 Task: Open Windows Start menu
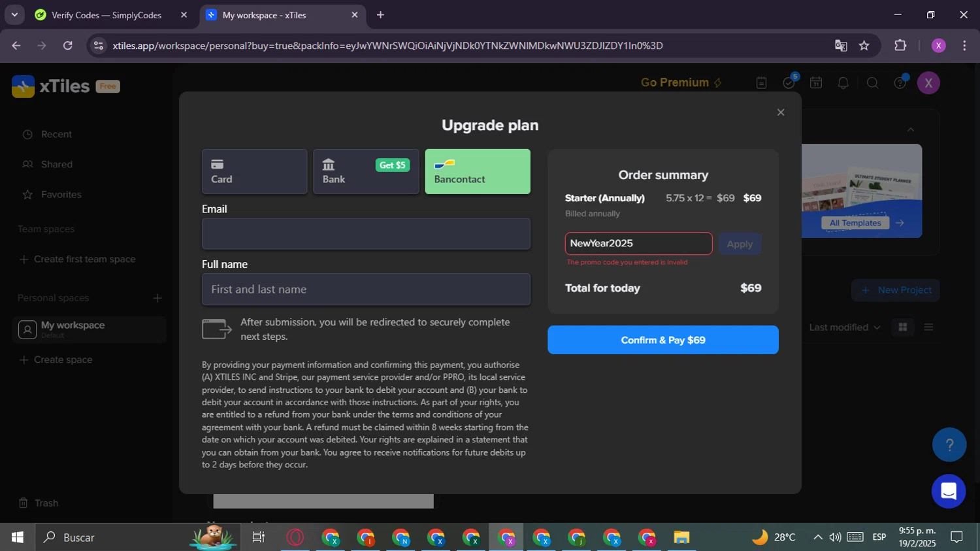click(18, 537)
